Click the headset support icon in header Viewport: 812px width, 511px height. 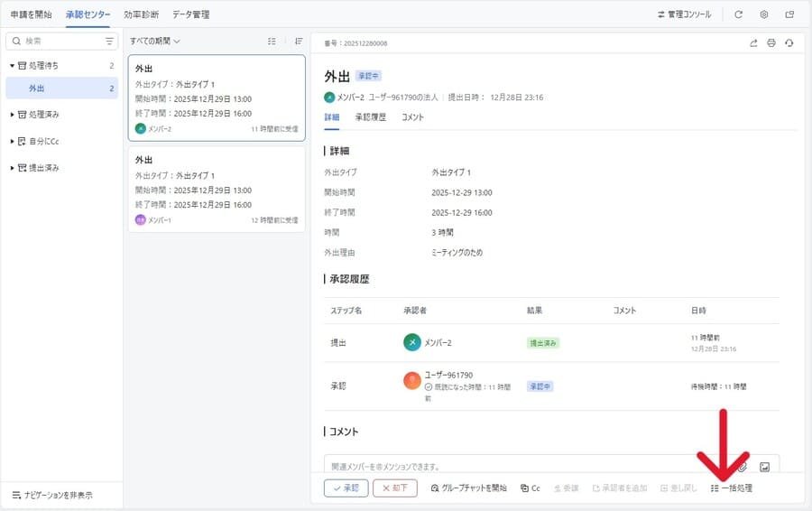(789, 43)
